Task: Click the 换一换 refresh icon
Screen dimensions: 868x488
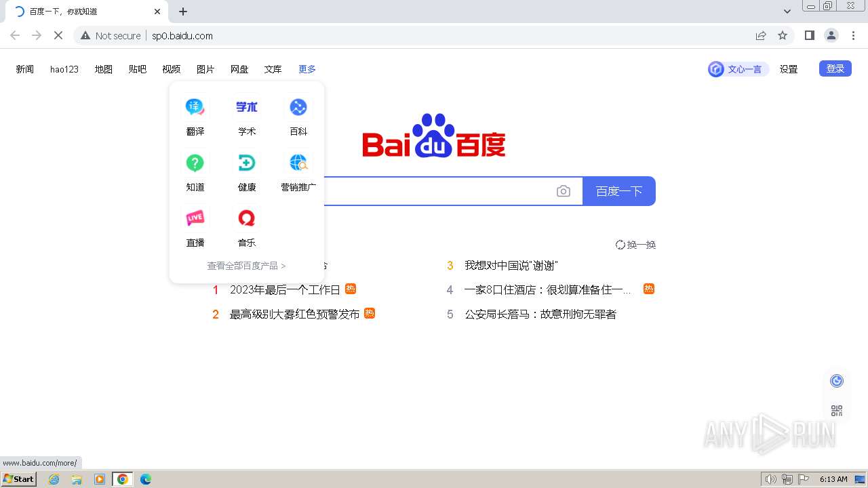Action: point(620,245)
